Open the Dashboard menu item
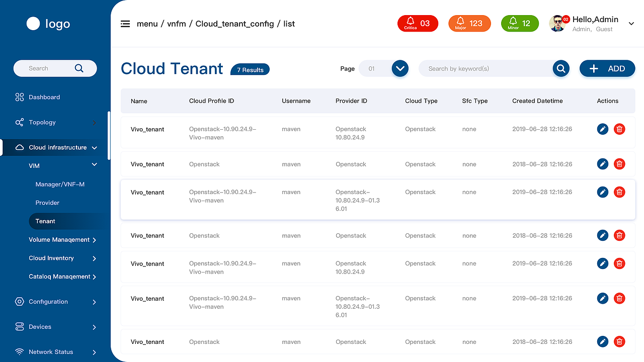644x362 pixels. click(44, 97)
